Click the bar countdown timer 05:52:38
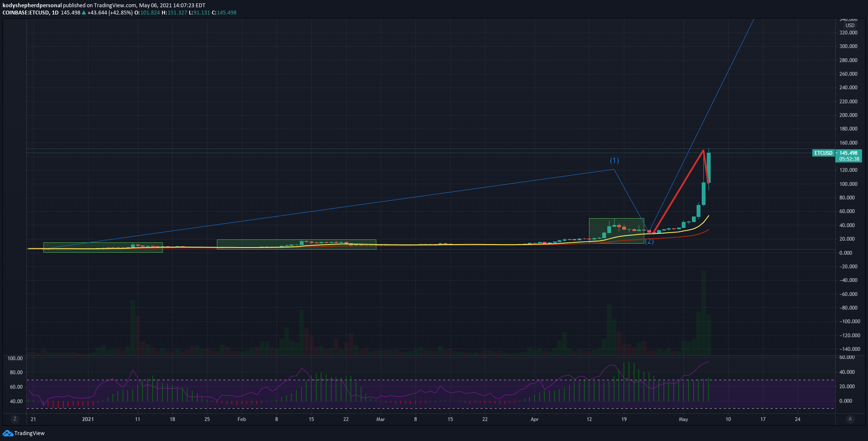The image size is (868, 441). click(848, 159)
